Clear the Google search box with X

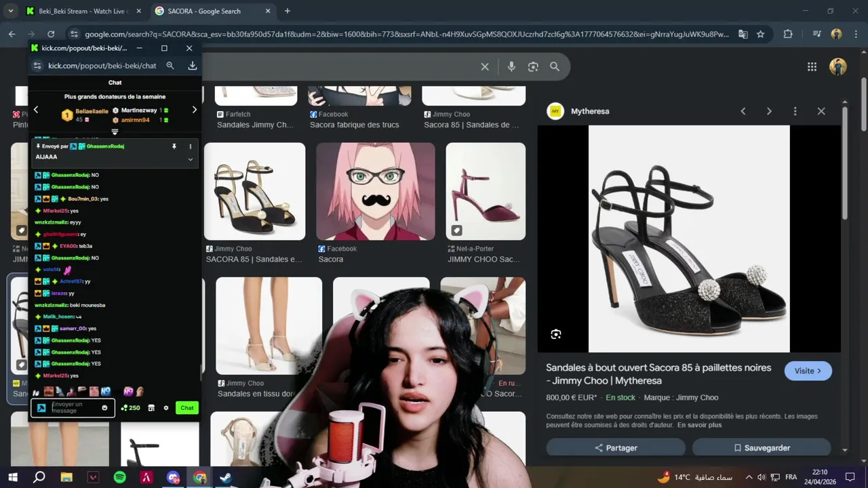pyautogui.click(x=485, y=66)
